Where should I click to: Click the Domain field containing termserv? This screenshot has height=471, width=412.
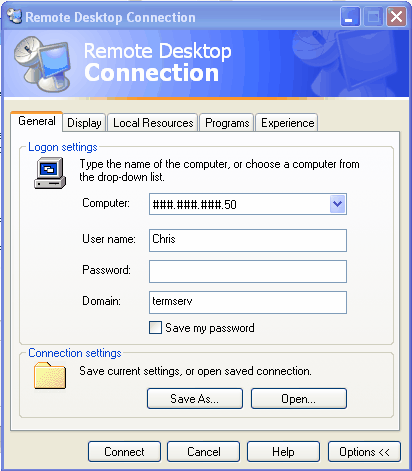(x=248, y=302)
